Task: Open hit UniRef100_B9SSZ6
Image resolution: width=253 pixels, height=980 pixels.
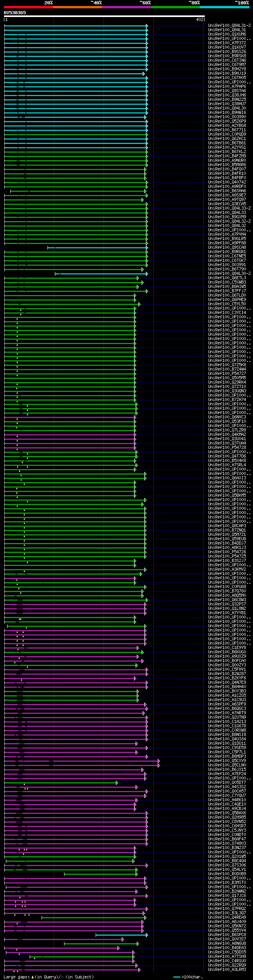Action: [x=227, y=51]
